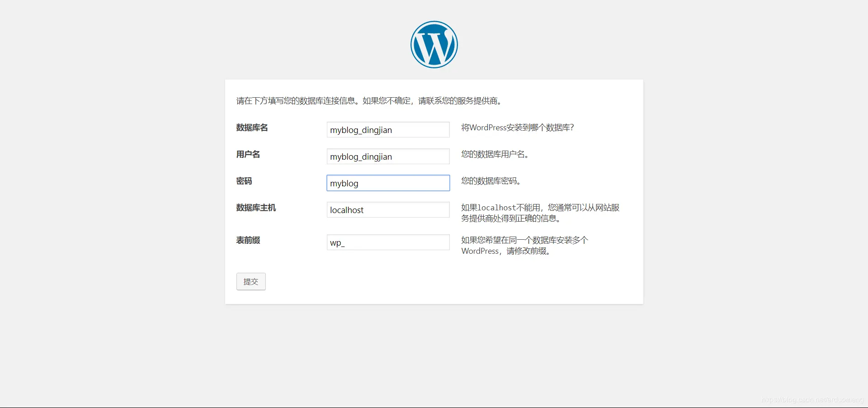Click the 密码 label
Viewport: 868px width, 408px height.
pos(244,181)
